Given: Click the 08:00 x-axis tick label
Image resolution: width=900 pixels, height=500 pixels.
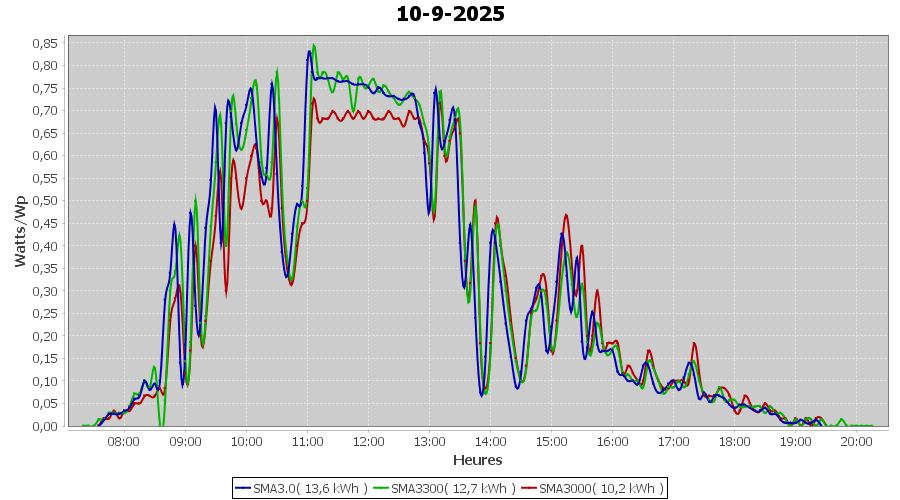Looking at the screenshot, I should [124, 442].
